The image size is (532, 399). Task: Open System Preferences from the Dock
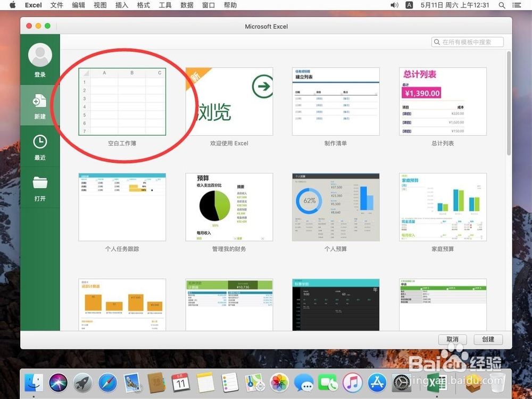(402, 383)
